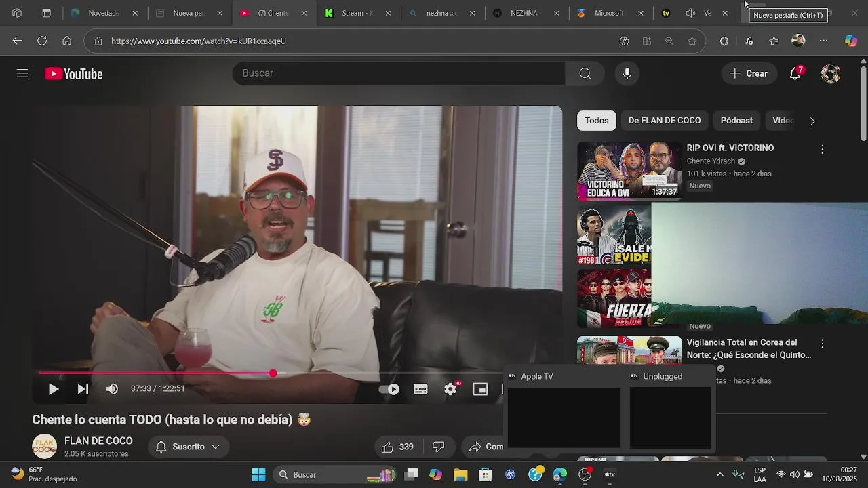The width and height of the screenshot is (868, 488).
Task: Click the search magnifier button
Action: pyautogui.click(x=585, y=73)
